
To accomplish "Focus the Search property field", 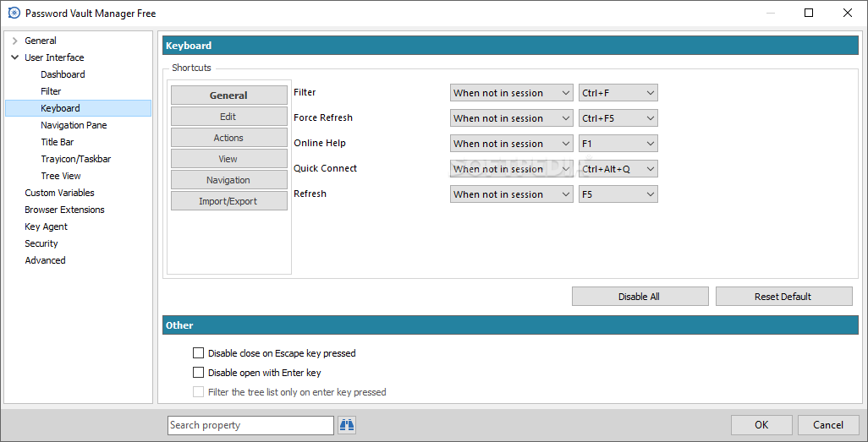I will coord(250,425).
